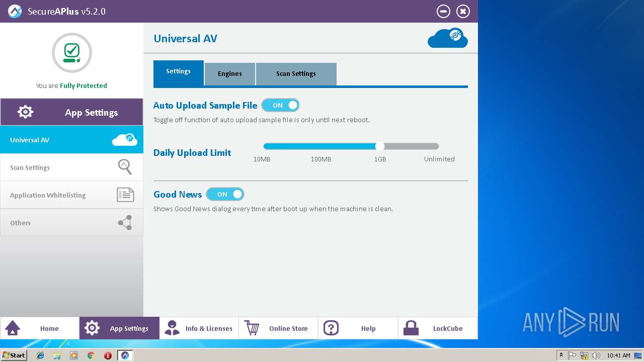Click the taskbar clock showing 10:41 AM

click(618, 355)
